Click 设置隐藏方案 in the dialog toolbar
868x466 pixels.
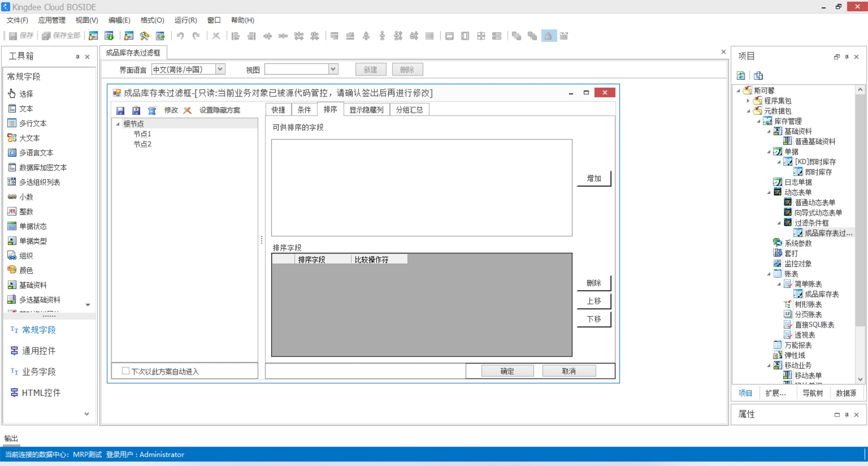(x=220, y=110)
